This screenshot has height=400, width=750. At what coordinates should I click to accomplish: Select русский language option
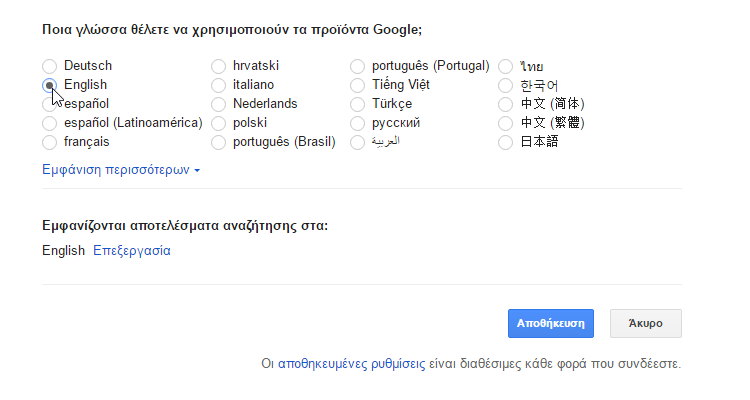point(358,123)
